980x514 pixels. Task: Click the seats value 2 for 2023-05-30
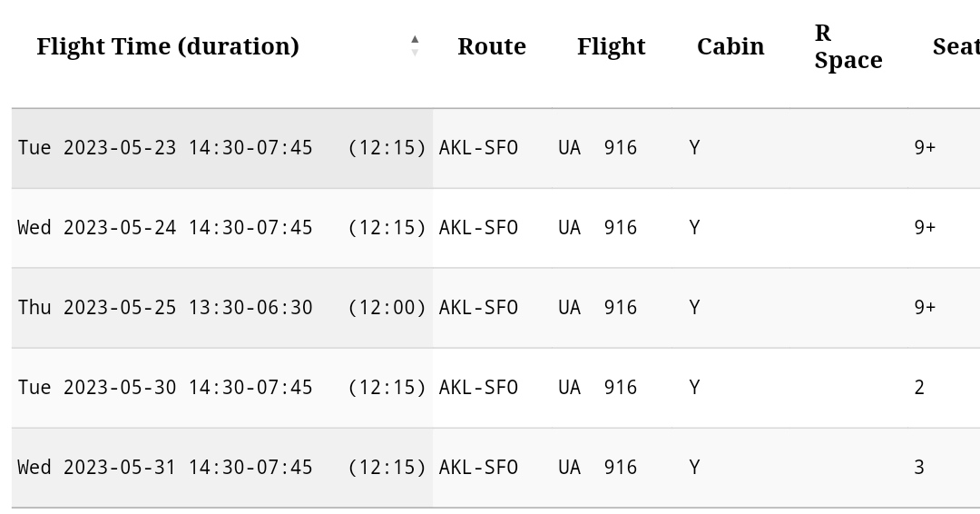[x=919, y=388]
